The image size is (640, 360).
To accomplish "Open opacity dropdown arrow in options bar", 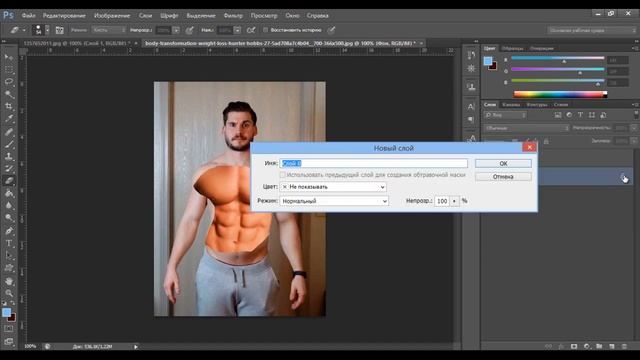I will point(176,30).
